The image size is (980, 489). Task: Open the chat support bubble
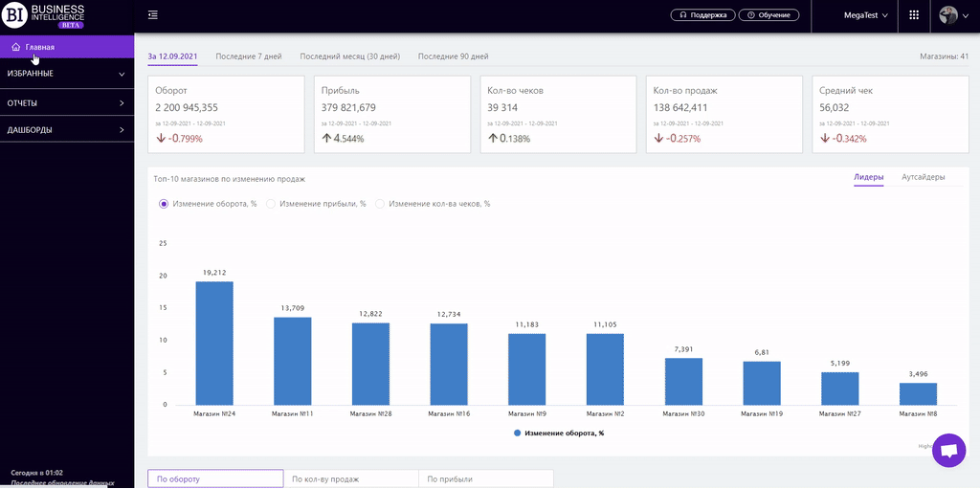948,451
